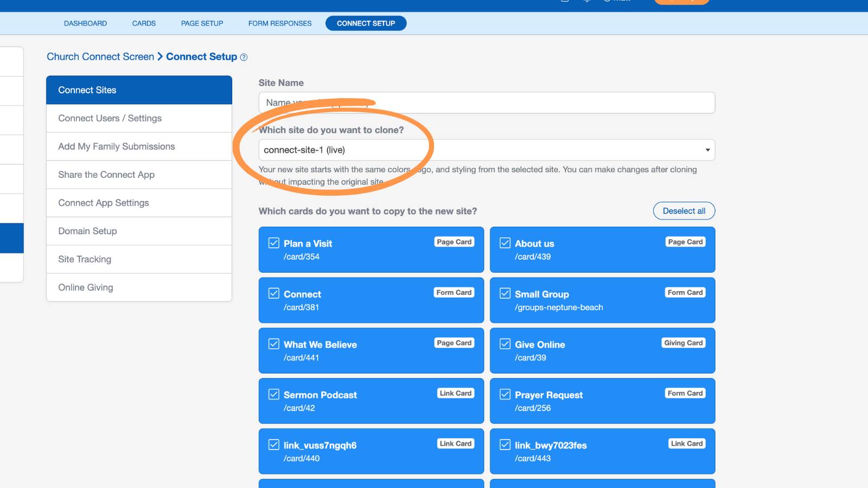Open the Form Responses tab
868x488 pixels.
coord(280,23)
